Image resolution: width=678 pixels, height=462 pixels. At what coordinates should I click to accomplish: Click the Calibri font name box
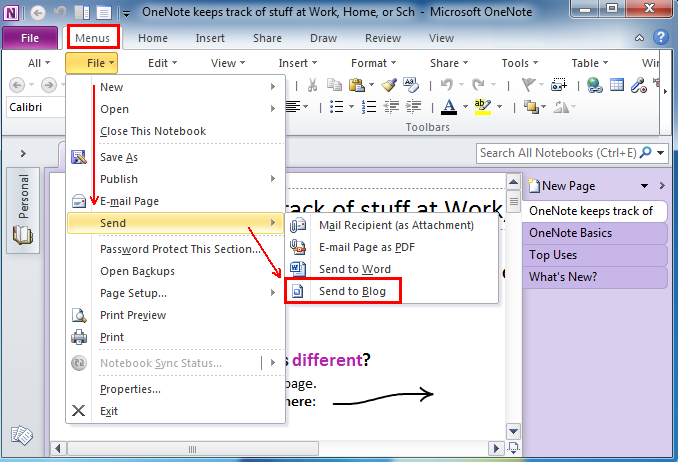(36, 107)
